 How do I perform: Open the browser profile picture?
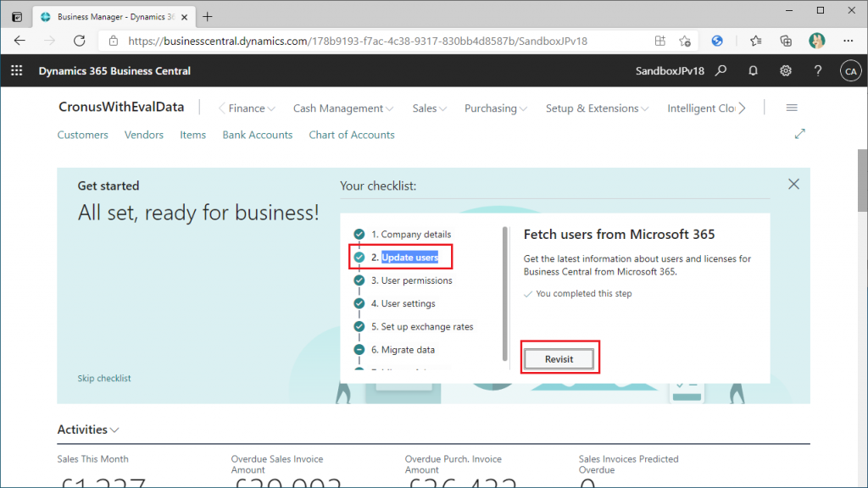pos(816,41)
